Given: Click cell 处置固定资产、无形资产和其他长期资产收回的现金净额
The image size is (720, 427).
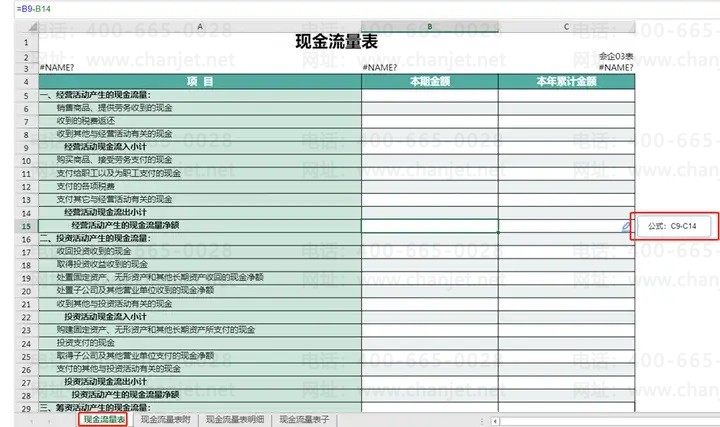Looking at the screenshot, I should [x=200, y=278].
